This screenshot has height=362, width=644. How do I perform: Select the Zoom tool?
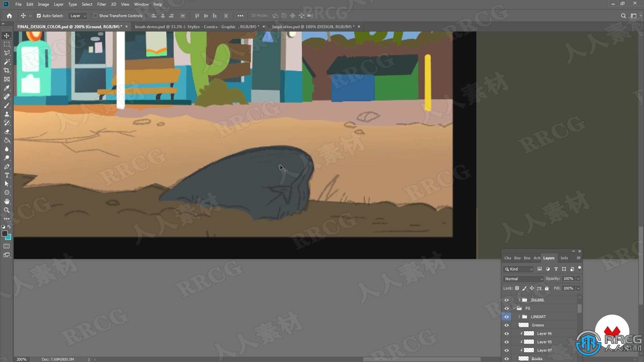tap(6, 210)
